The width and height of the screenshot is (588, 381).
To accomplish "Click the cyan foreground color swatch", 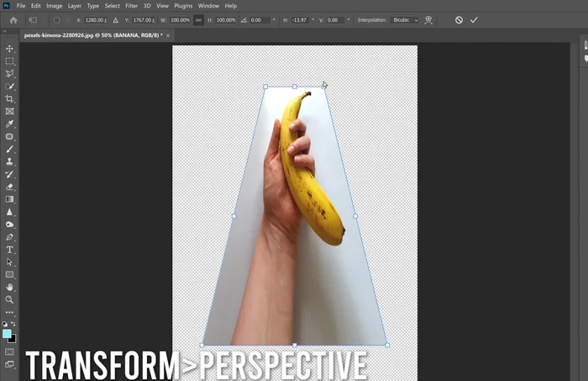I will pyautogui.click(x=8, y=334).
